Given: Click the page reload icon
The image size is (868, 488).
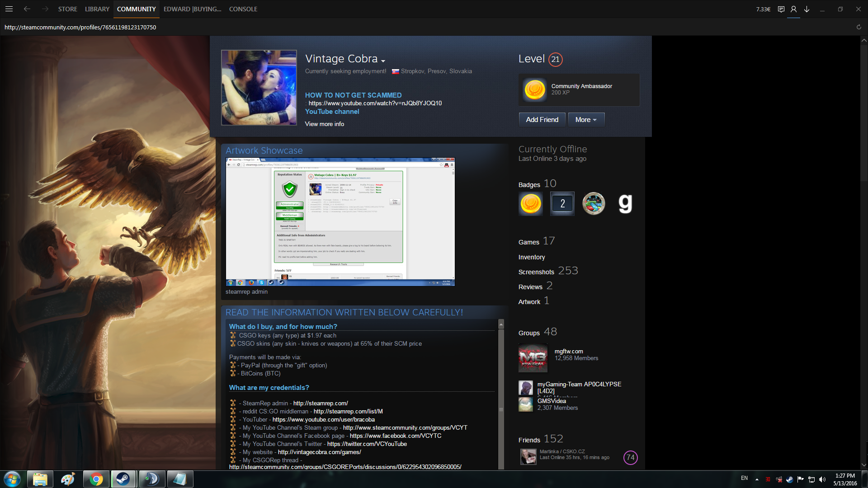Looking at the screenshot, I should [x=859, y=27].
